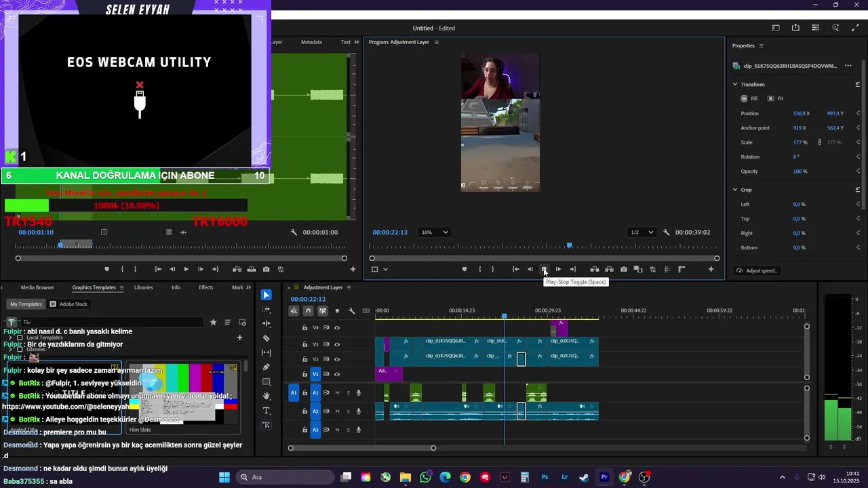Open Properties panel menu
The width and height of the screenshot is (868, 488).
761,46
